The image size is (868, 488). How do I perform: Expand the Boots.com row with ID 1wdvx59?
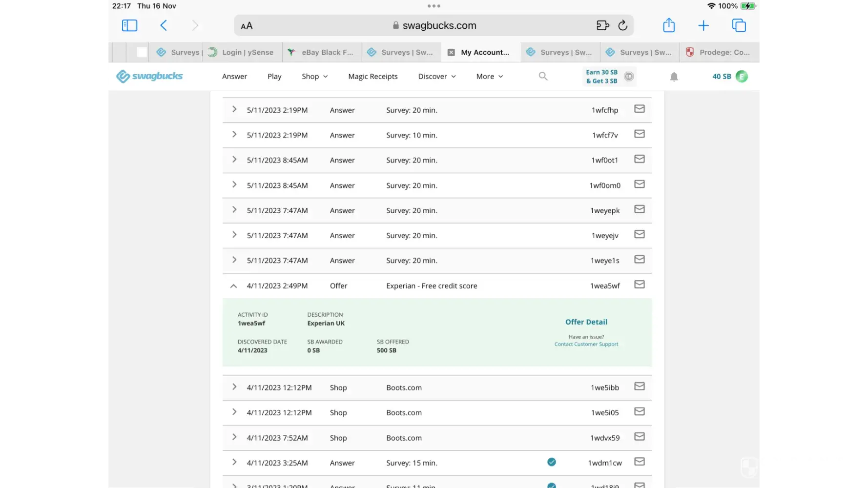click(234, 437)
